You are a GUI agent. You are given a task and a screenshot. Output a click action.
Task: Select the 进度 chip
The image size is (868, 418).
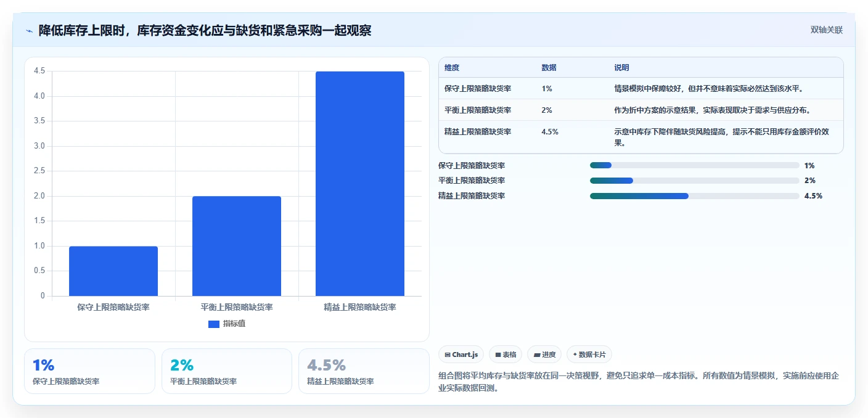(x=544, y=354)
